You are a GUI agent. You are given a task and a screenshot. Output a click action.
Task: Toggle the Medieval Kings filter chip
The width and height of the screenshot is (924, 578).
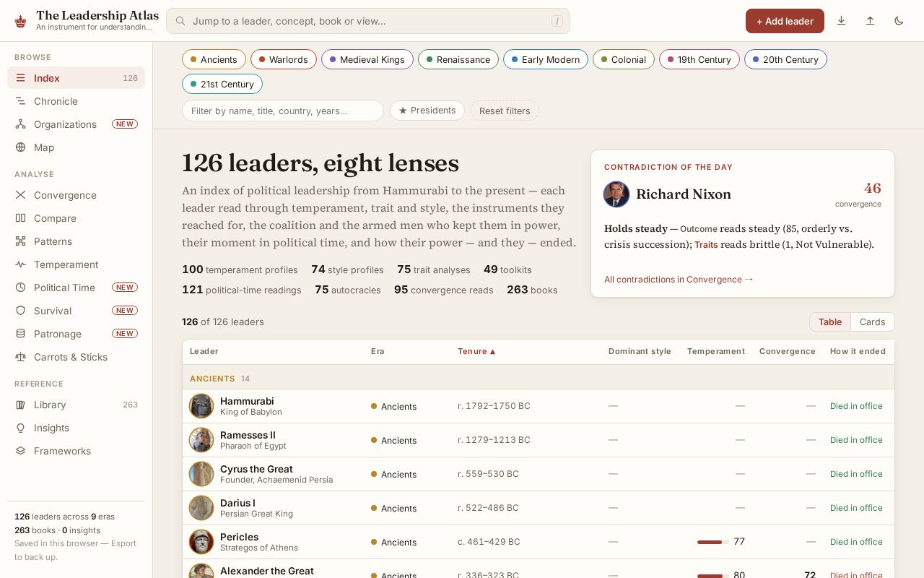tap(367, 59)
